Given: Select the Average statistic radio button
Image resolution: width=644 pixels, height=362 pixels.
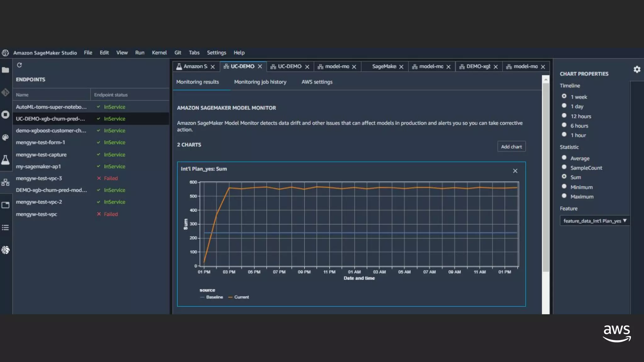Looking at the screenshot, I should (x=564, y=158).
